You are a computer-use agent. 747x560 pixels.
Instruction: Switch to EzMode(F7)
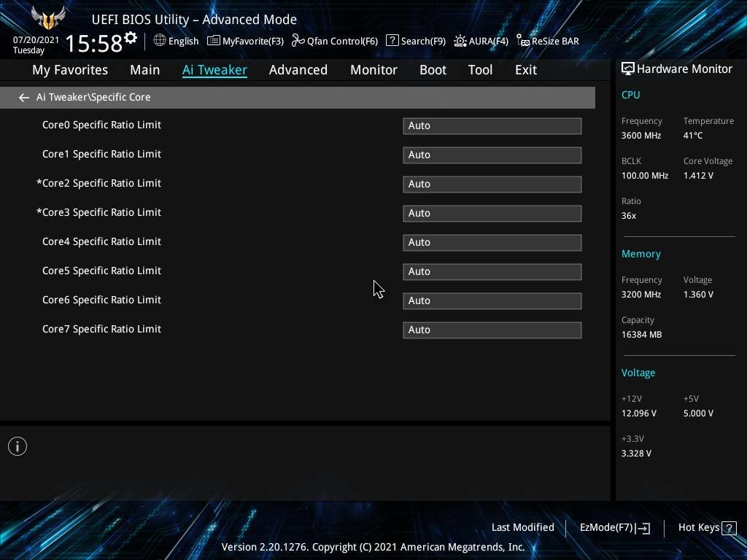pyautogui.click(x=614, y=527)
